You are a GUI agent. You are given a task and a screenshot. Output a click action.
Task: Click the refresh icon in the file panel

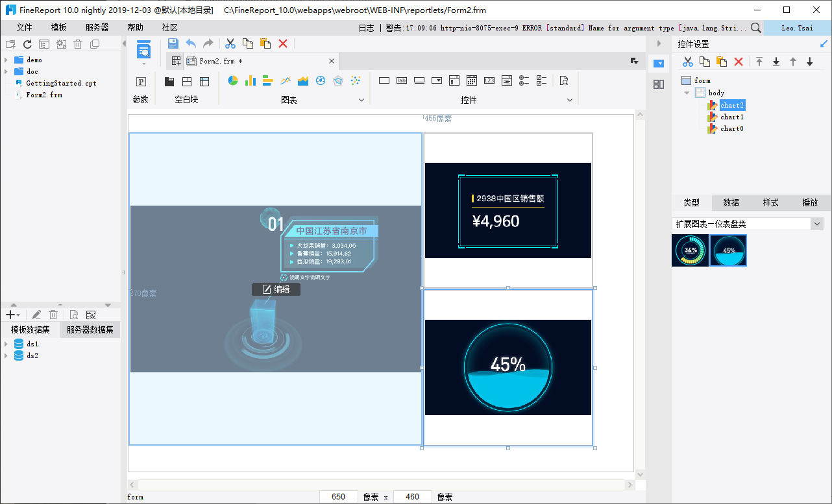[27, 44]
